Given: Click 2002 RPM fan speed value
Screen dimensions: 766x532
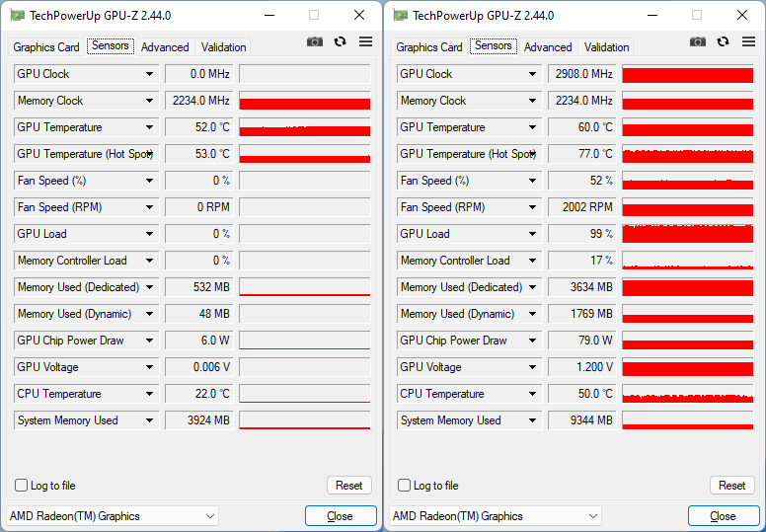Looking at the screenshot, I should click(x=582, y=207).
